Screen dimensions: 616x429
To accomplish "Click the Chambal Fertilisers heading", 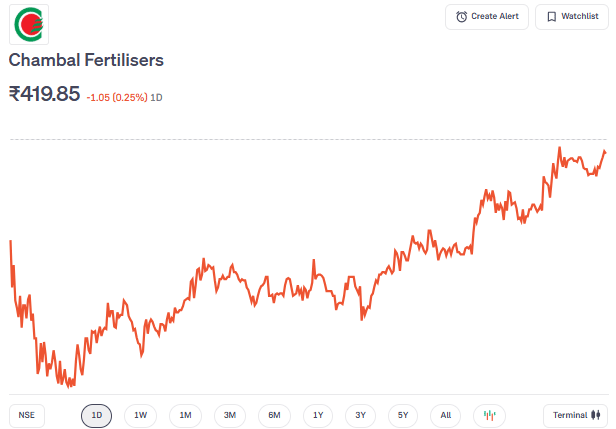I will (86, 60).
